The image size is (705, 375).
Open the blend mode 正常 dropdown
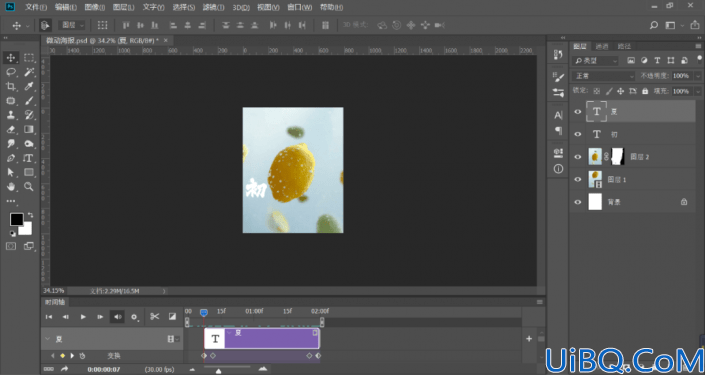(603, 76)
